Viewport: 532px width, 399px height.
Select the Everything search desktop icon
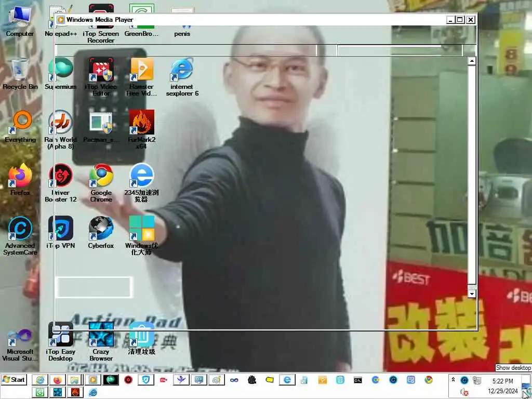coord(20,127)
